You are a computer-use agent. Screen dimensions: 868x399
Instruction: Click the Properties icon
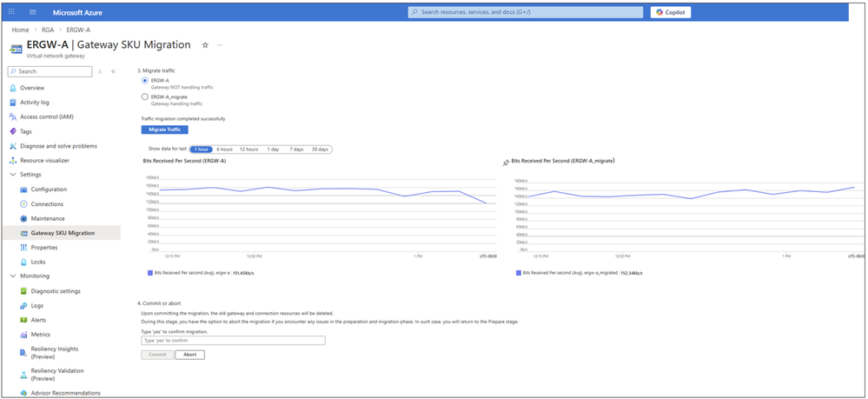click(x=23, y=248)
